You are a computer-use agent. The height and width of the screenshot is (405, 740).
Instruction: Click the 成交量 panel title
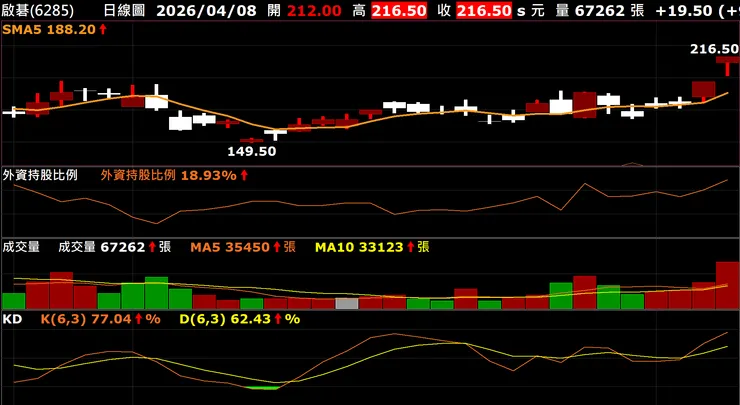point(21,247)
